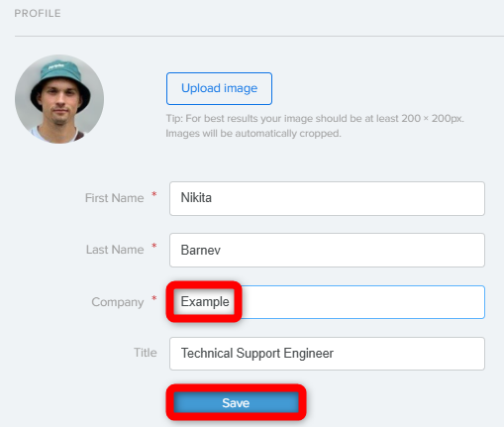This screenshot has width=504, height=427.
Task: Click the Title label text
Action: tap(146, 353)
